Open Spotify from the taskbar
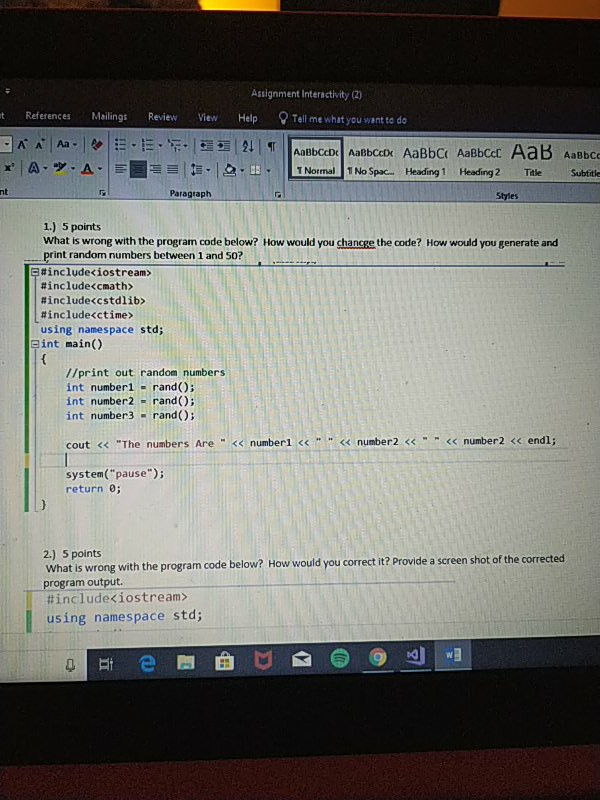 pos(340,659)
